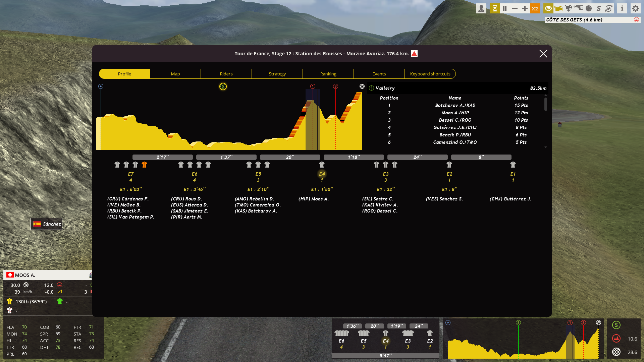Select the yellow TV camera view
Image resolution: width=644 pixels, height=362 pixels.
tap(558, 8)
